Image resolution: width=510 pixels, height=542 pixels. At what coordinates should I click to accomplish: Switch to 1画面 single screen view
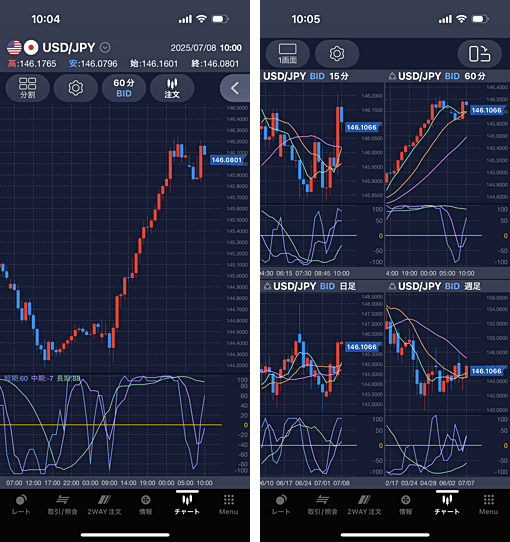coord(287,54)
